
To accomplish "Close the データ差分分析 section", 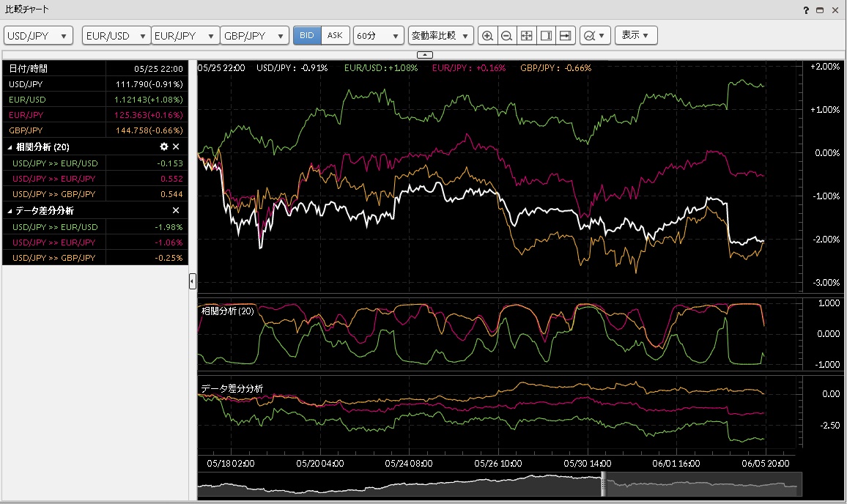I will (x=176, y=210).
